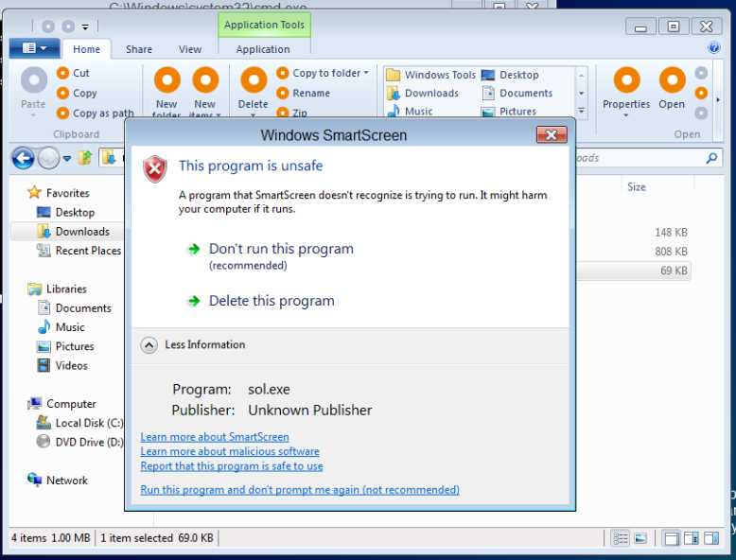
Task: Click Run this program and don't prompt link
Action: (x=300, y=490)
